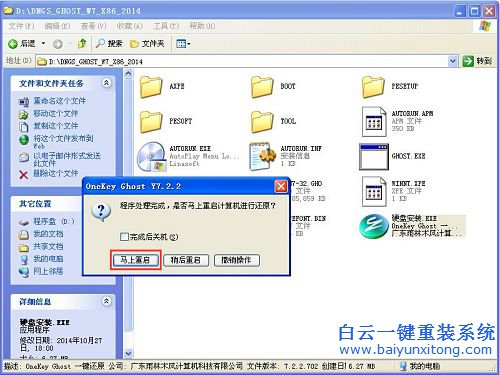Click Rename this file task
Image resolution: width=500 pixels, height=375 pixels.
[59, 101]
